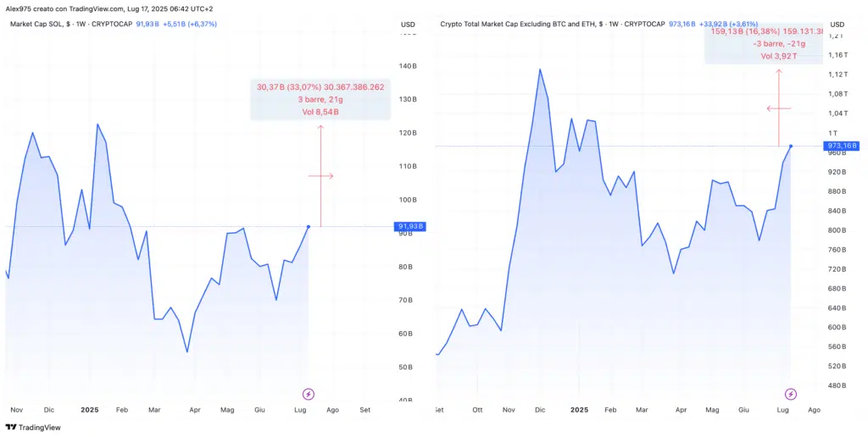Click the measurement box showing 159,13 B
This screenshot has height=437, width=868.
[763, 44]
